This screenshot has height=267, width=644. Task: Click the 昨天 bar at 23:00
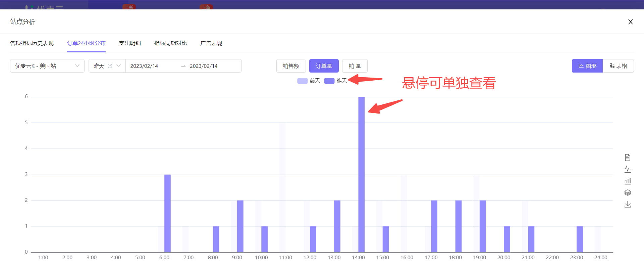tap(580, 239)
